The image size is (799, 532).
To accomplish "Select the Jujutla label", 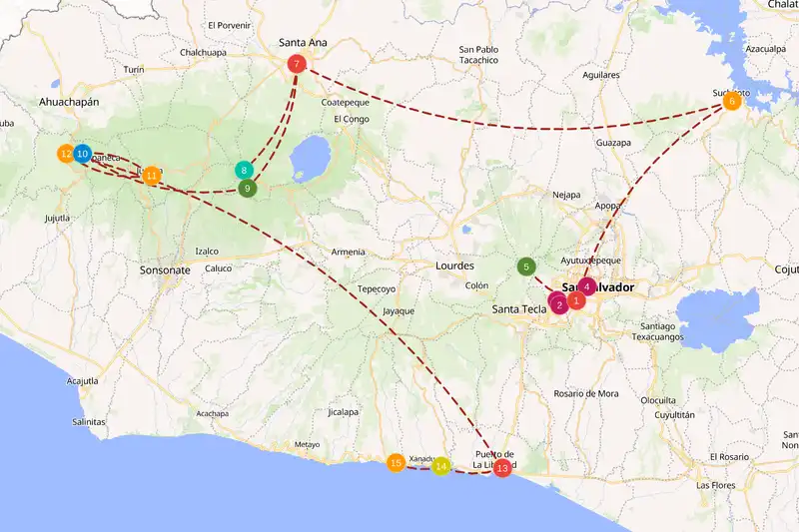I will (x=58, y=219).
